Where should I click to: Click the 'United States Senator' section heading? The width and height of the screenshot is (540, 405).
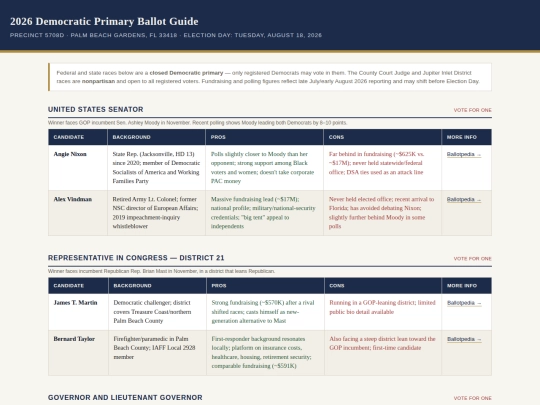pos(95,110)
